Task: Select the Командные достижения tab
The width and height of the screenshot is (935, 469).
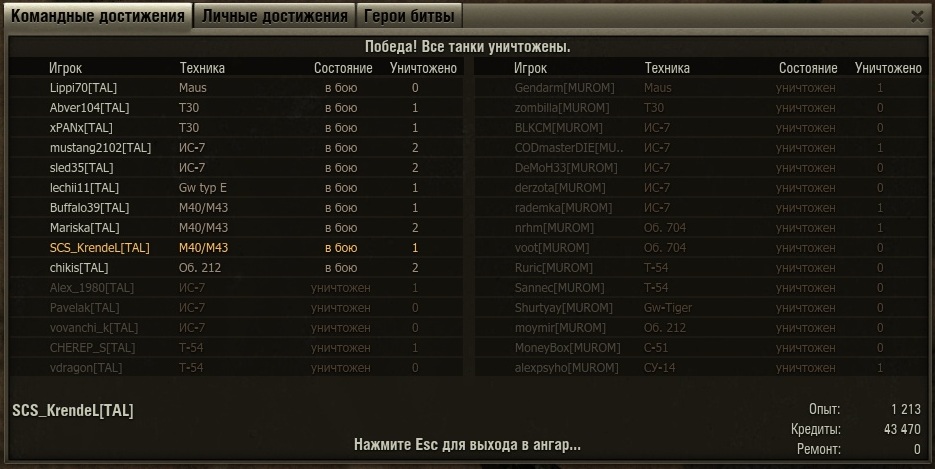Action: coord(98,16)
